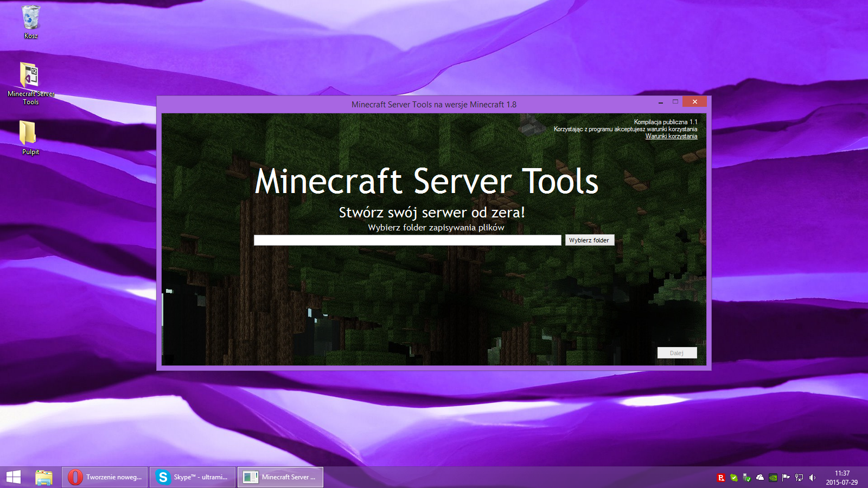
Task: Open the Action Center flag icon
Action: tap(786, 478)
